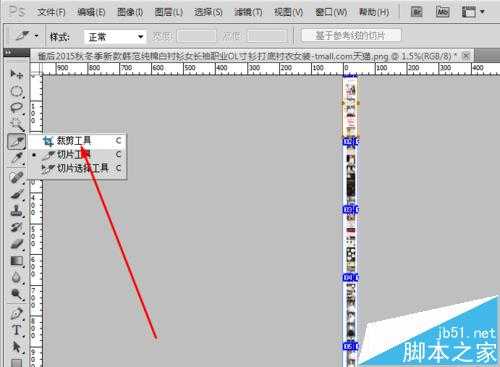This screenshot has height=367, width=500.
Task: Select the Magic Wand tool
Action: click(x=16, y=124)
